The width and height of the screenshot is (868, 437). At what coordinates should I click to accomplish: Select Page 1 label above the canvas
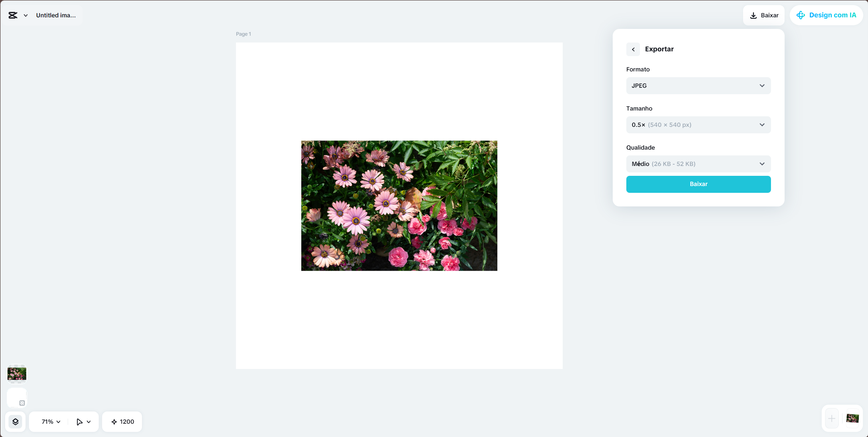click(243, 34)
